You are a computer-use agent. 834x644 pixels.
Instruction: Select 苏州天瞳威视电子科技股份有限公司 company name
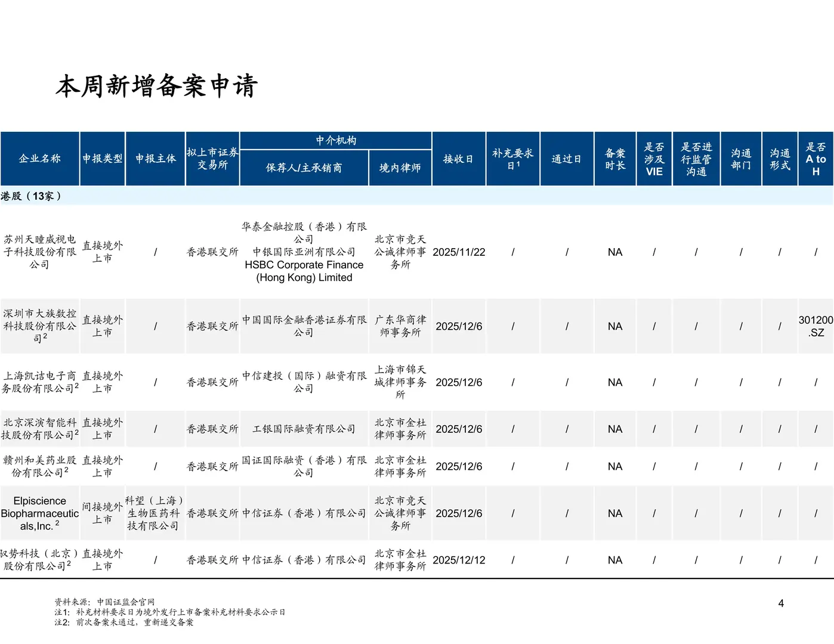(39, 252)
